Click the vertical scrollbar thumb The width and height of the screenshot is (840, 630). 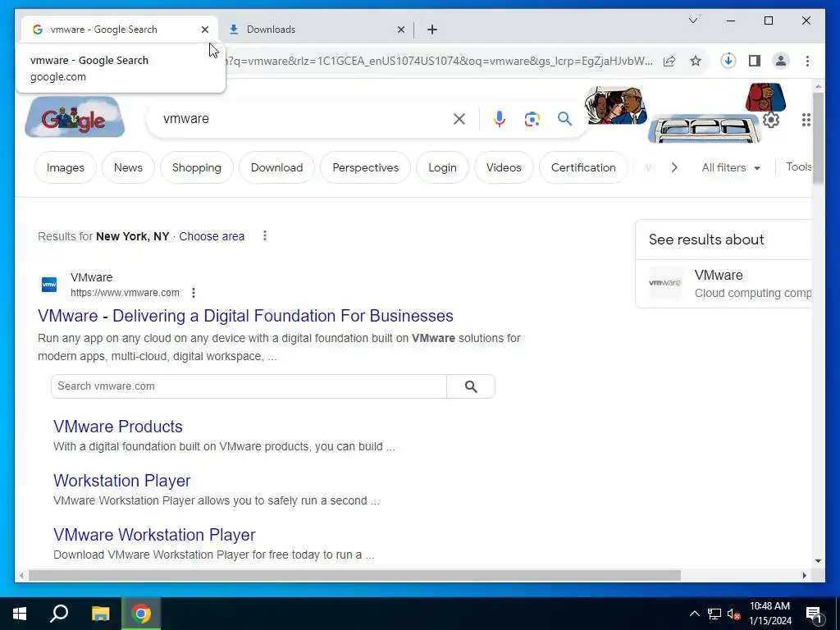(818, 138)
